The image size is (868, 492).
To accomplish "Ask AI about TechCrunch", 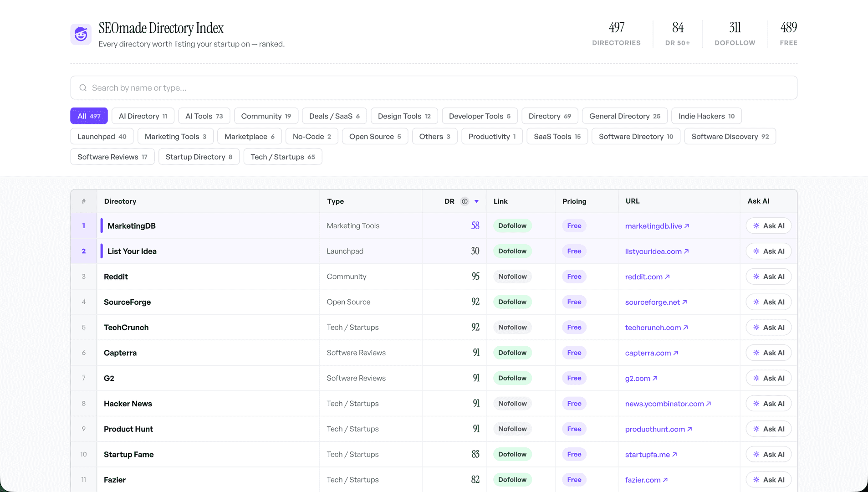I will (x=769, y=328).
